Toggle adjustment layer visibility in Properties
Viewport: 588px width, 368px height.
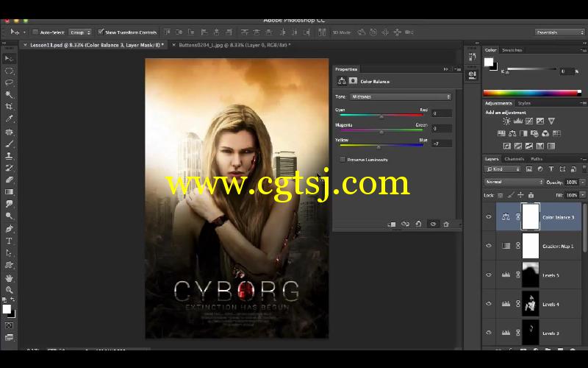433,224
